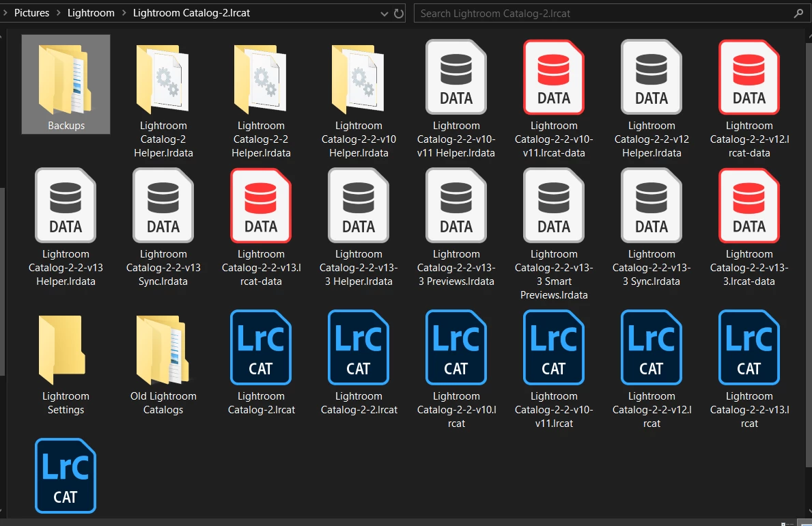Click the Backups folder name label
This screenshot has width=812, height=526.
[66, 126]
